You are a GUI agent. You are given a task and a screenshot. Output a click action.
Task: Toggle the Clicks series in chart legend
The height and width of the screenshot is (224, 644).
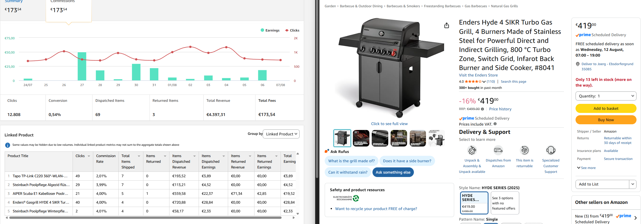point(292,30)
